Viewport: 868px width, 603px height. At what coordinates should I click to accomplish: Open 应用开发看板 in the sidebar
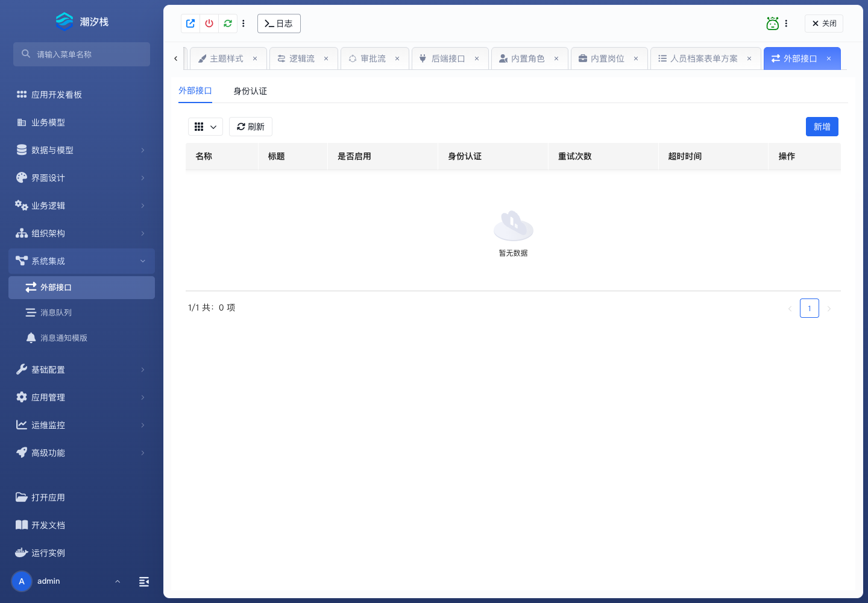tap(81, 95)
